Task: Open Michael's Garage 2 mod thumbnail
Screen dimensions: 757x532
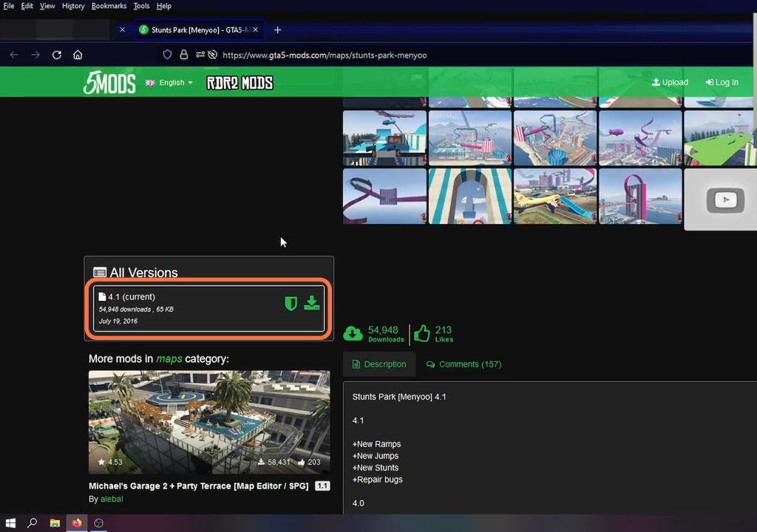Action: coord(209,423)
